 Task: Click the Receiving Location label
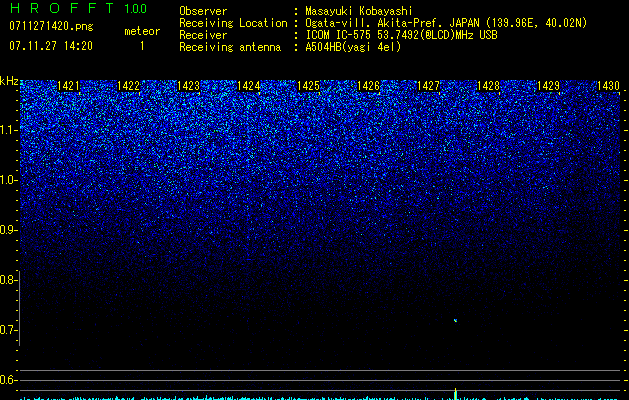[x=233, y=23]
